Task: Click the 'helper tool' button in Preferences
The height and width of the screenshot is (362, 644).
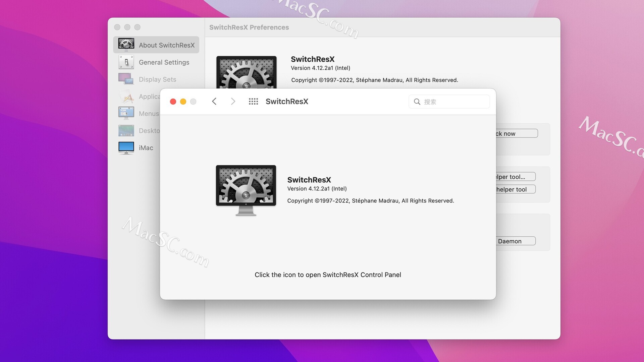Action: tap(516, 189)
